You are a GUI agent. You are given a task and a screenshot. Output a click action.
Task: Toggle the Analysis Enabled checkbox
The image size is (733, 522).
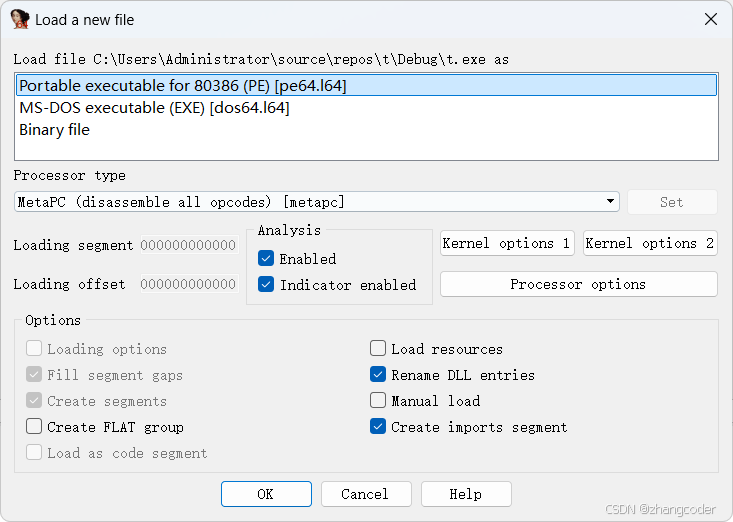(x=266, y=258)
